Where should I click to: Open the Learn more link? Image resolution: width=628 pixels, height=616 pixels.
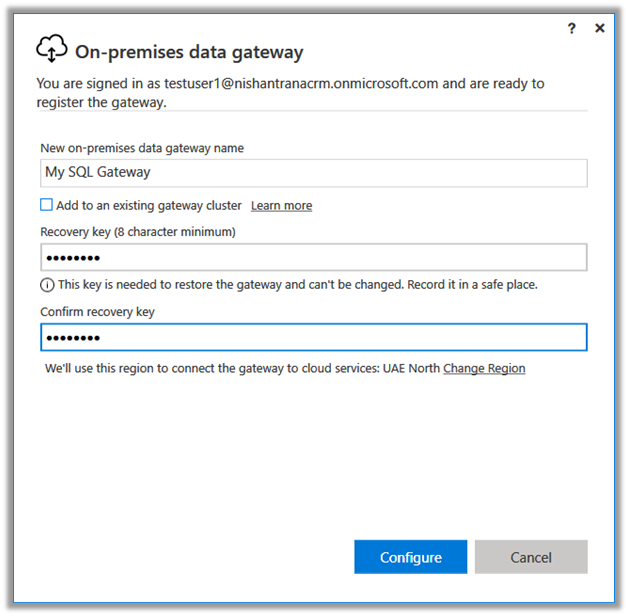tap(281, 206)
